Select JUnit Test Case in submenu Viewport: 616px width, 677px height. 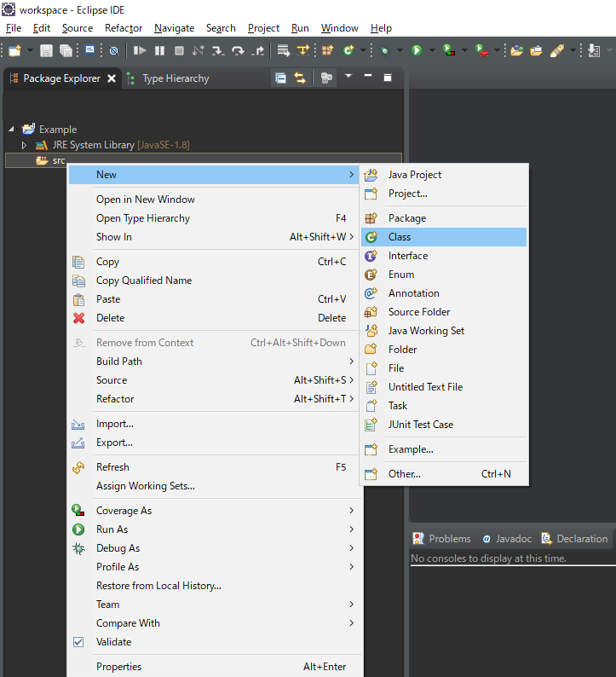click(x=444, y=425)
